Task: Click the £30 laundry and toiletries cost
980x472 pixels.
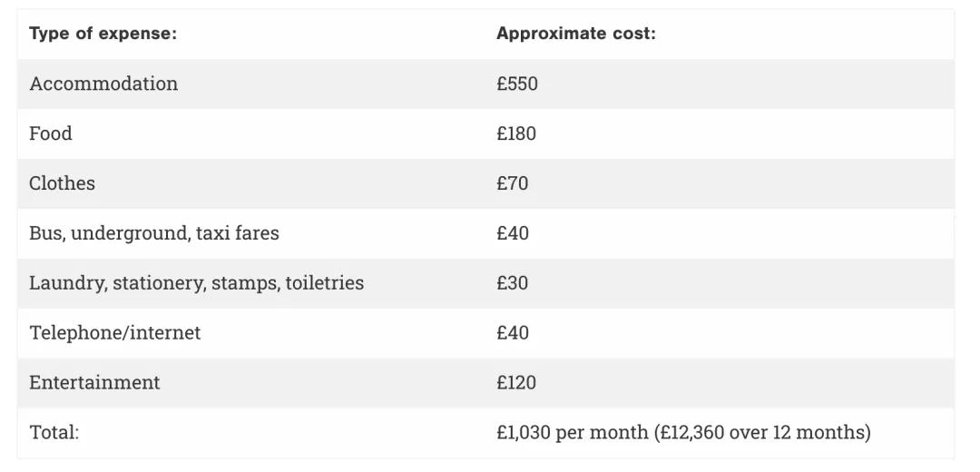Action: click(512, 283)
